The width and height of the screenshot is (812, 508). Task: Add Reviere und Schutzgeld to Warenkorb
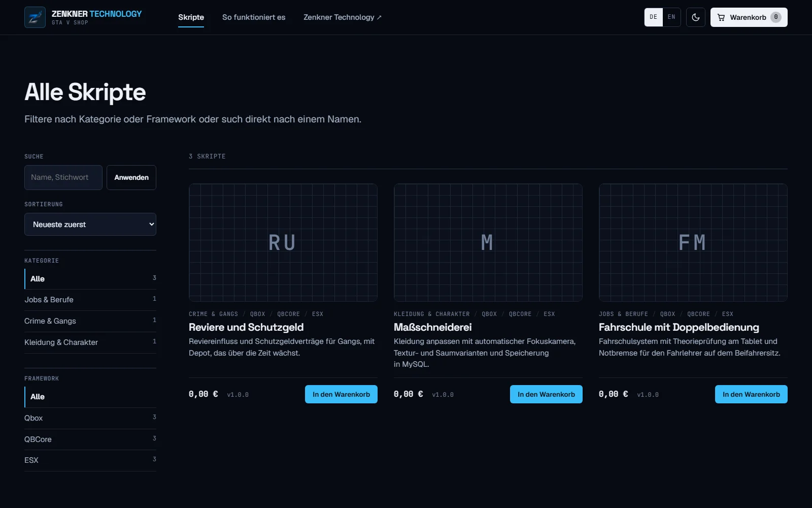pyautogui.click(x=341, y=394)
